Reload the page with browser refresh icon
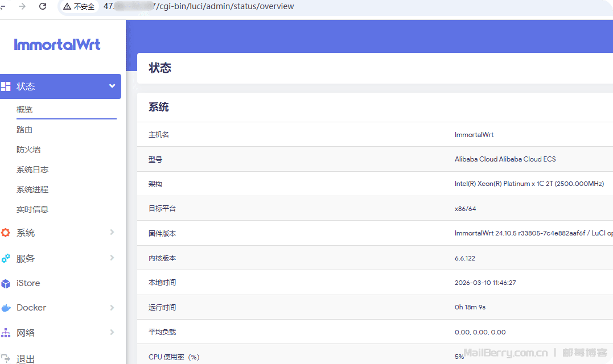 click(x=43, y=6)
